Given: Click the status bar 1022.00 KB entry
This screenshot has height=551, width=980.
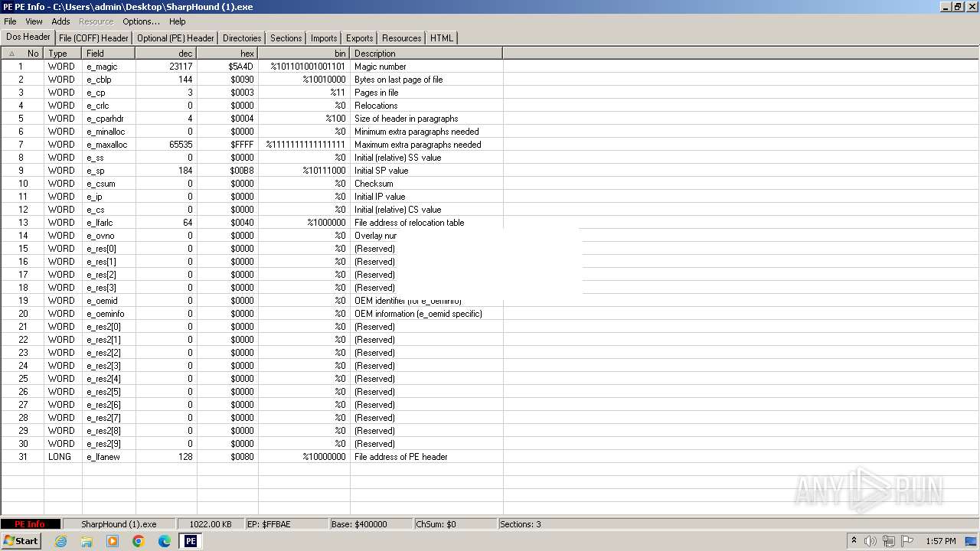Looking at the screenshot, I should click(211, 524).
